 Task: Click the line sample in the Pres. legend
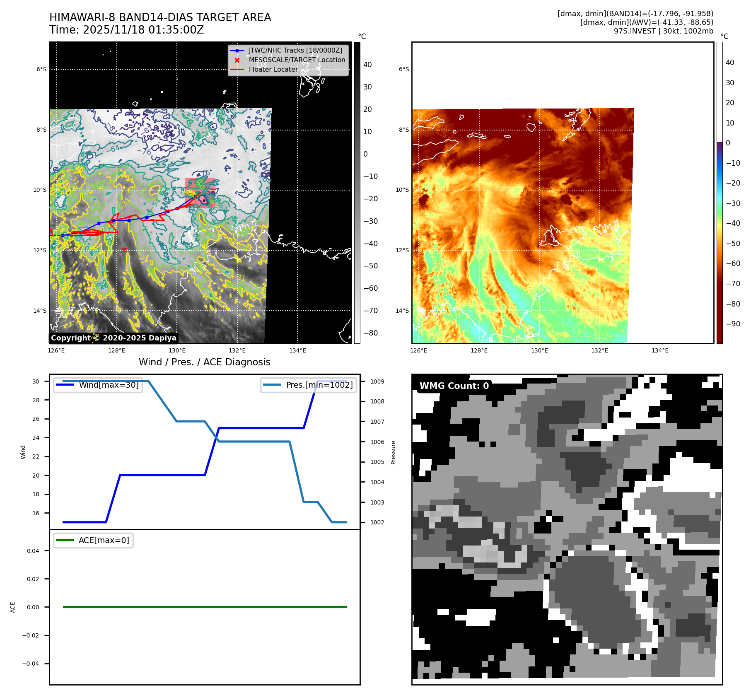[272, 385]
